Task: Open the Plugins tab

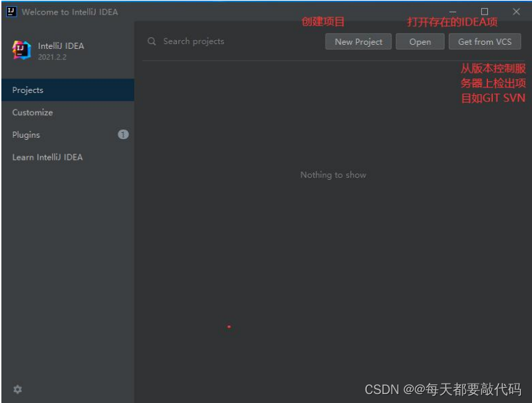Action: [68, 135]
